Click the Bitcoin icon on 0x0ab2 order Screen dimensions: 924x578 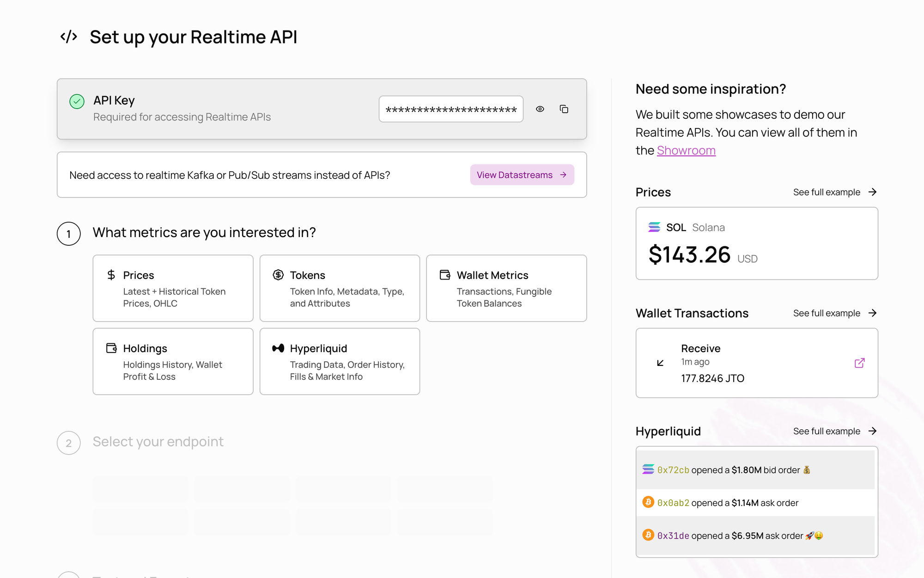[648, 502]
